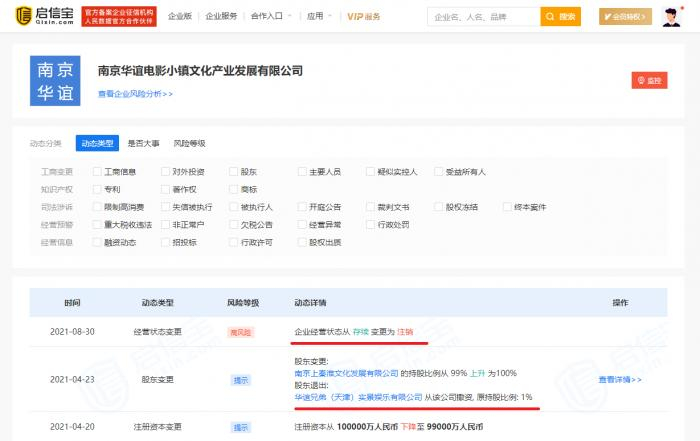
Task: Check the 工商信息 checkbox
Action: click(x=97, y=172)
